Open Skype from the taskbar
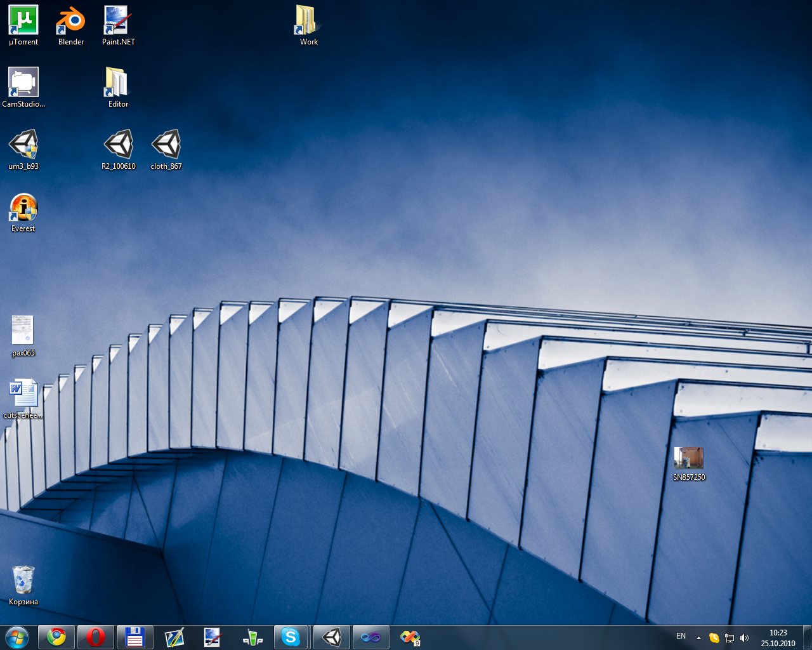812x650 pixels. pos(291,637)
